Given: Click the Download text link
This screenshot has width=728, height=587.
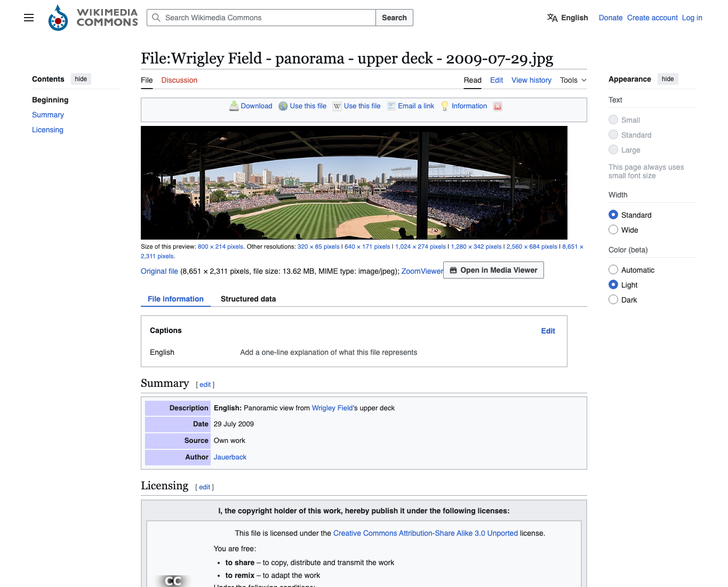Looking at the screenshot, I should [257, 106].
